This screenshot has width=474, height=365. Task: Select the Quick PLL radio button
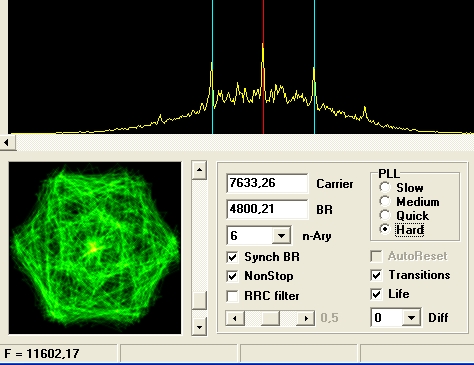coord(385,215)
